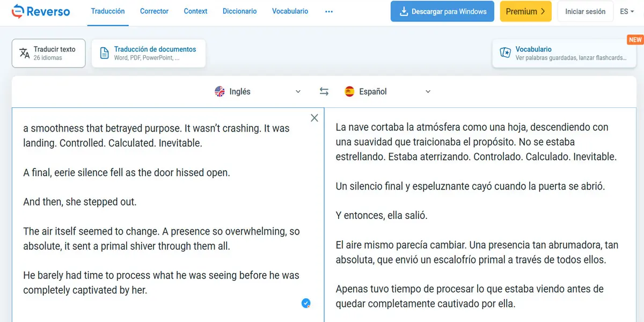Swap source and target languages

pyautogui.click(x=324, y=92)
